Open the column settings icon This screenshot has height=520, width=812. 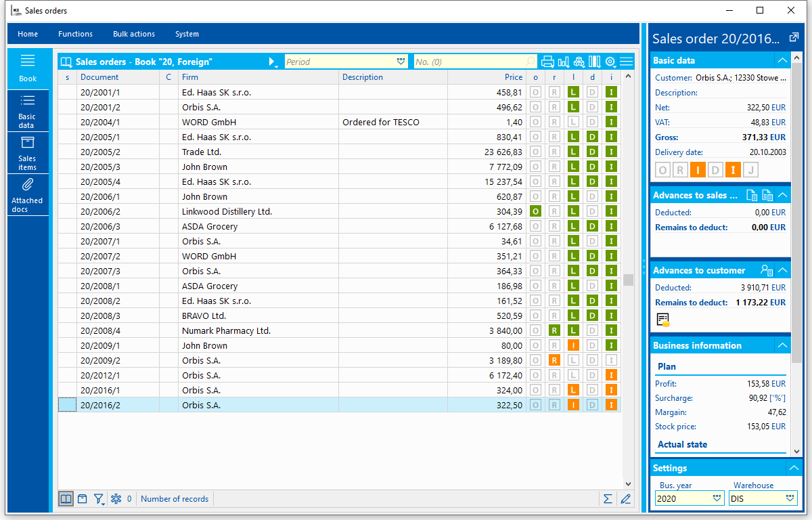[594, 62]
